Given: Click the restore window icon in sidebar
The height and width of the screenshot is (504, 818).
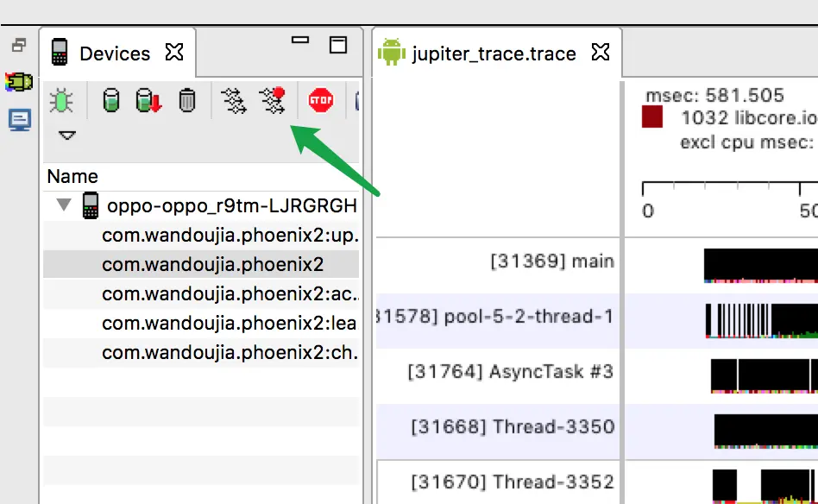Looking at the screenshot, I should (19, 45).
